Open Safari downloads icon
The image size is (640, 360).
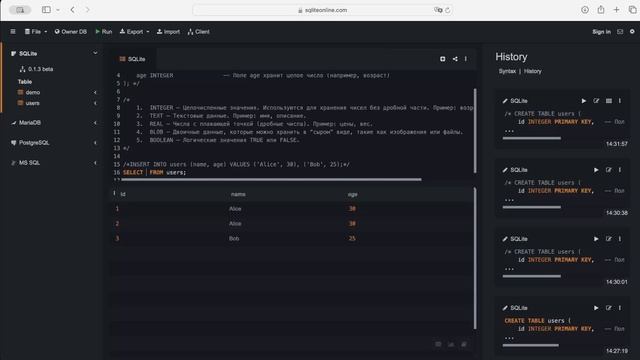(x=584, y=9)
